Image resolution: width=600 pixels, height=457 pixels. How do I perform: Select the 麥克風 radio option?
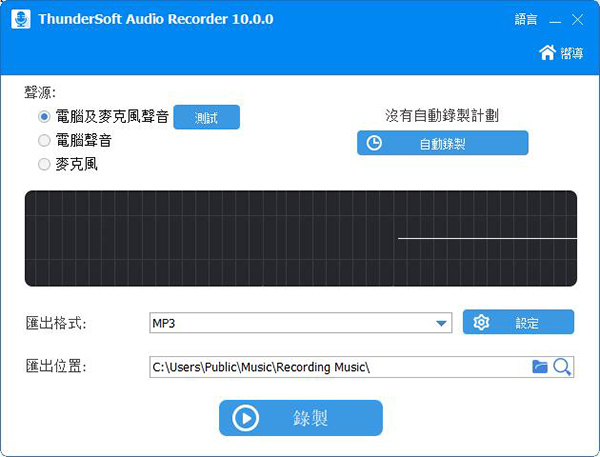[44, 165]
